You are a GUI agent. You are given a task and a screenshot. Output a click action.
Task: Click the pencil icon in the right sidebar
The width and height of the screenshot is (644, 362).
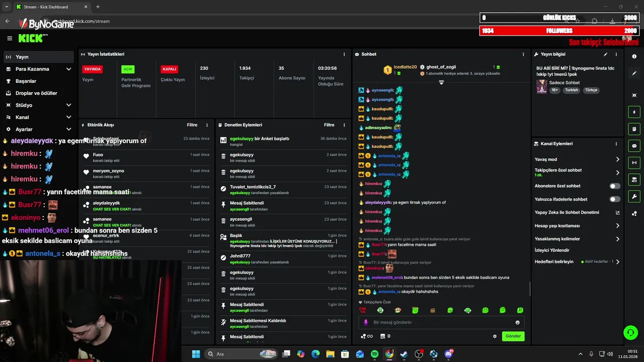point(634,73)
